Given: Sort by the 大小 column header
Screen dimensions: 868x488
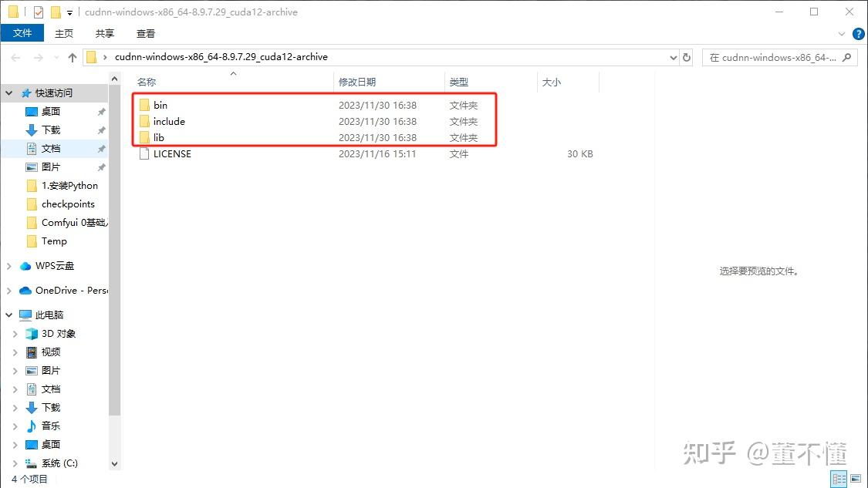Looking at the screenshot, I should pyautogui.click(x=552, y=82).
